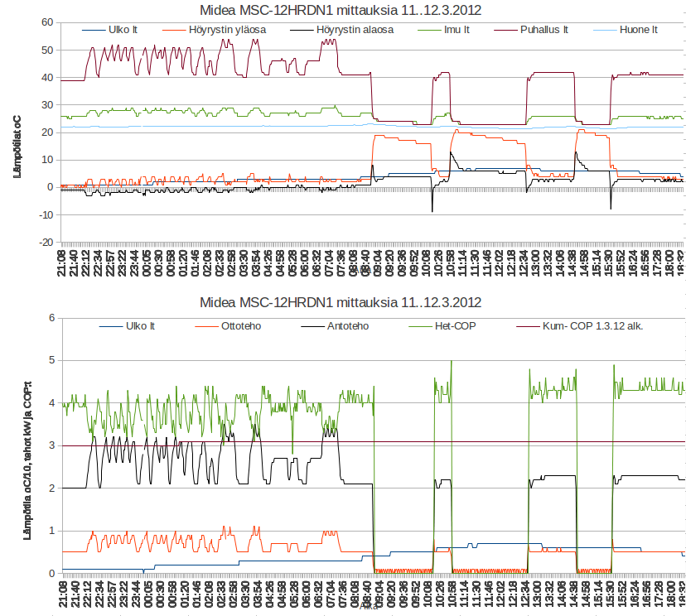Select the Höyrystin yläosa legend entry
This screenshot has width=686, height=616.
coord(215,30)
